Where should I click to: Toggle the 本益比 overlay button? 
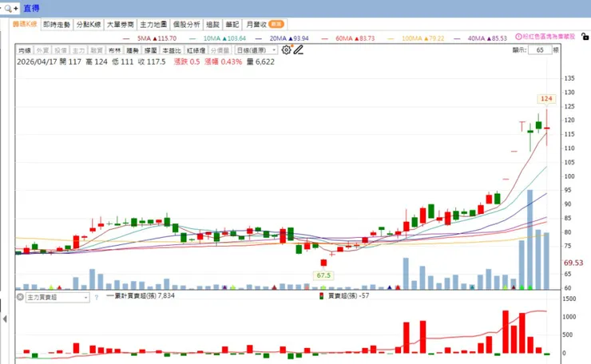pos(172,50)
